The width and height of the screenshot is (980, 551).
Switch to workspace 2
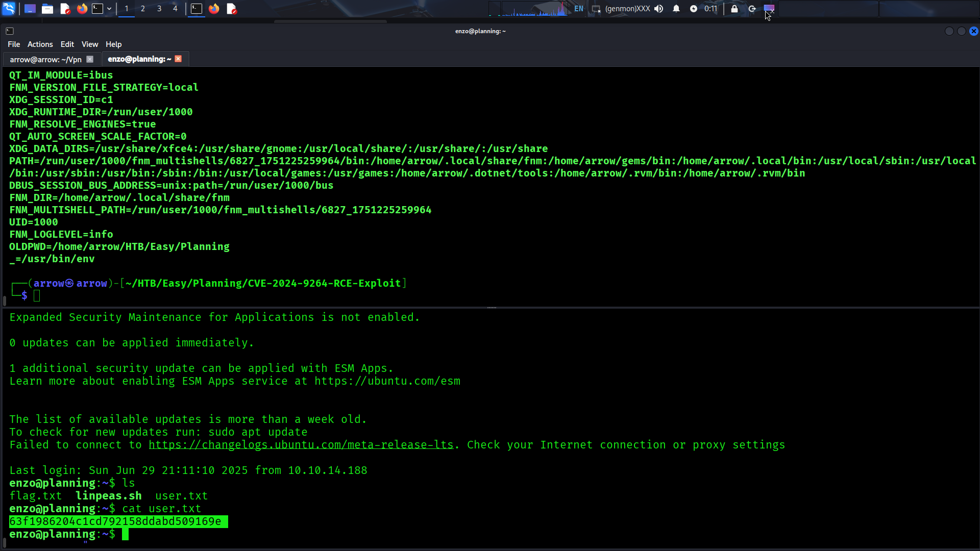(143, 9)
